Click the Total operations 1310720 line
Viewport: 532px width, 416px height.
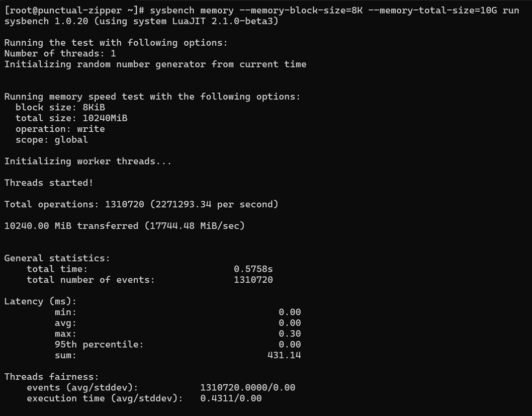(141, 205)
